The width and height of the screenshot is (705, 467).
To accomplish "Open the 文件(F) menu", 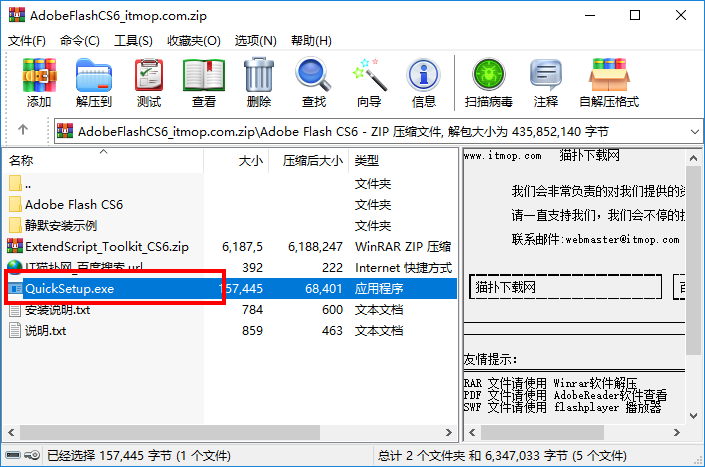I will (x=27, y=41).
